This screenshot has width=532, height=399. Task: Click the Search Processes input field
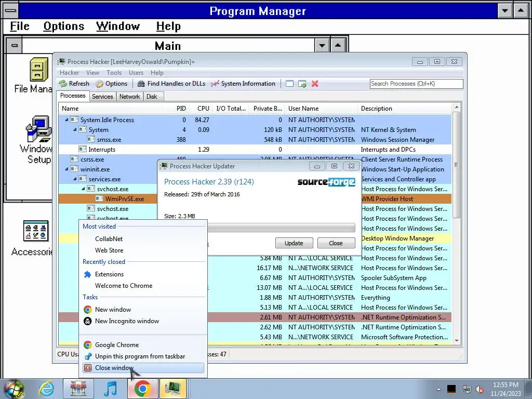[416, 84]
